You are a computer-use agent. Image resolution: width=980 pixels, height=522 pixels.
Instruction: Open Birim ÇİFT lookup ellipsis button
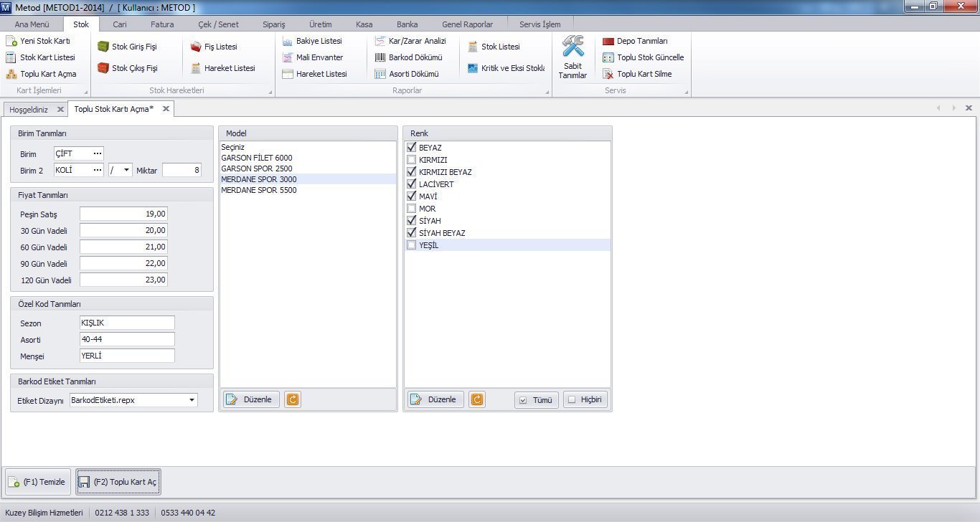tap(98, 153)
